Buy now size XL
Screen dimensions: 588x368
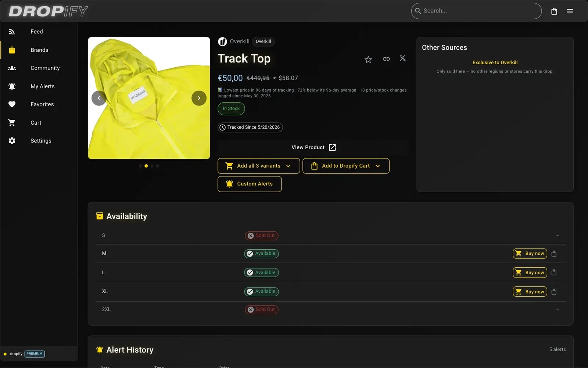530,292
